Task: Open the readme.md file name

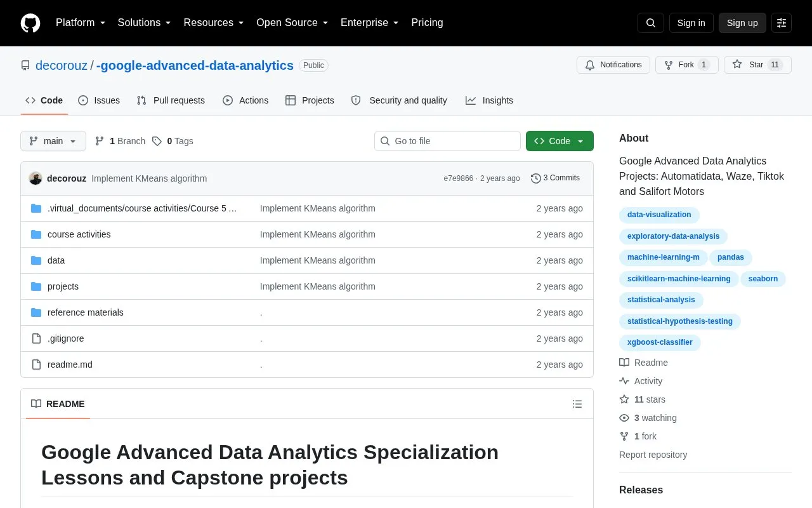Action: coord(70,364)
